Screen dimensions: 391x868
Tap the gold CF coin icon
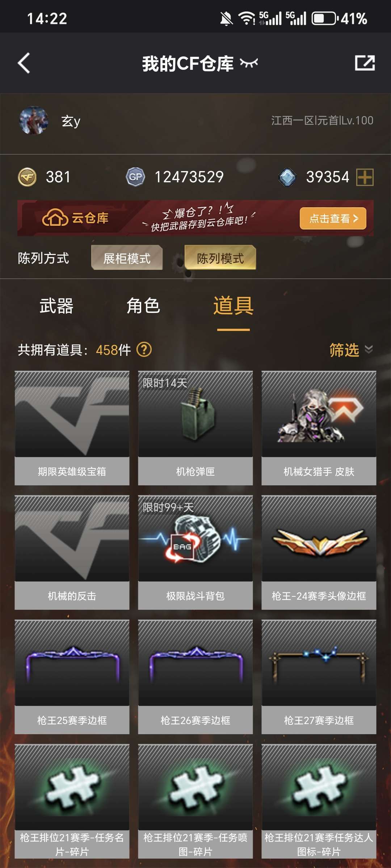pos(27,177)
